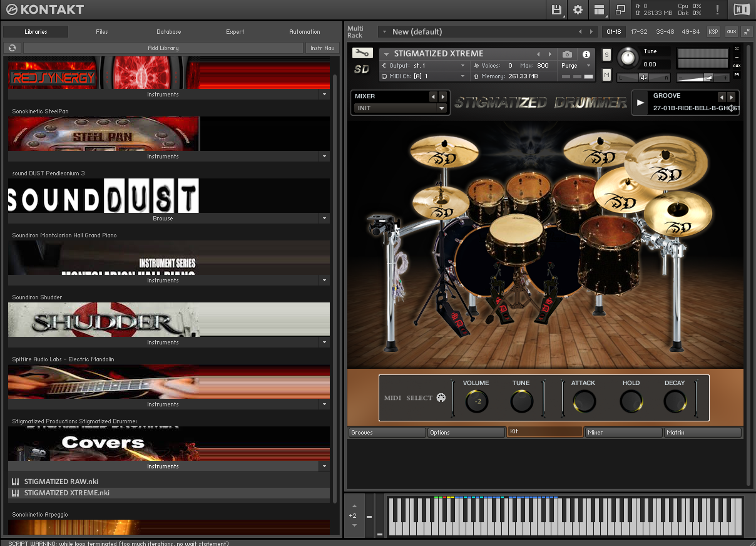Load previous instrument for STIGMATIZED XTREME
Image resolution: width=756 pixels, height=546 pixels.
click(x=538, y=54)
